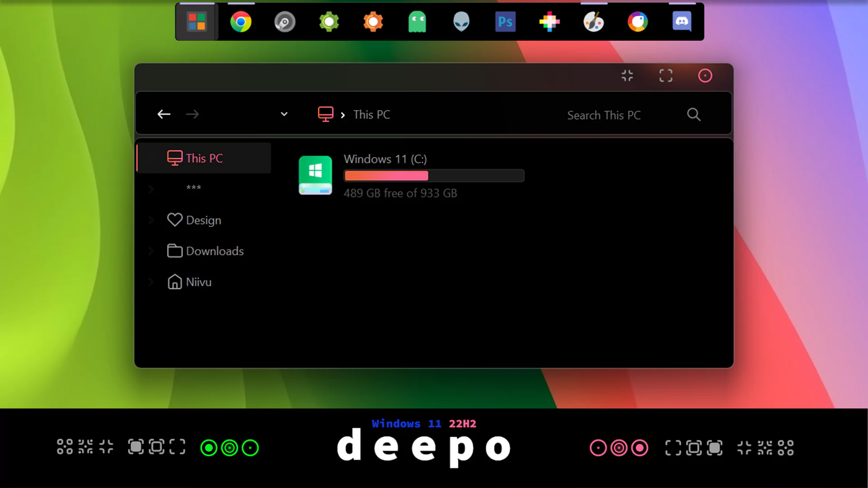Expand the Downloads sidebar entry
This screenshot has height=488, width=868.
coord(151,251)
